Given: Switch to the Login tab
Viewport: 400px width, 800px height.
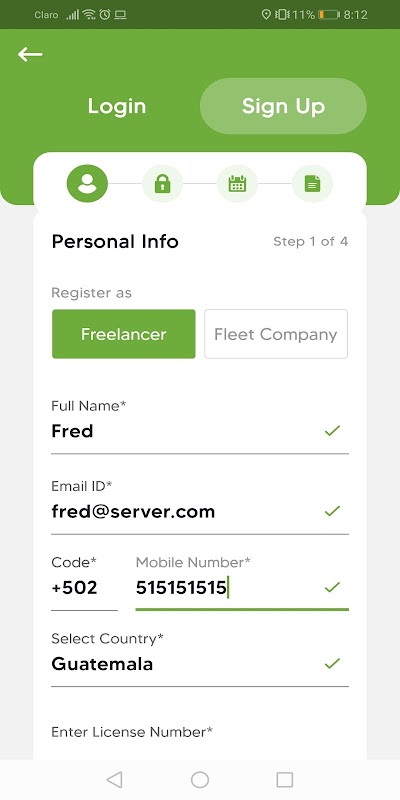Looking at the screenshot, I should coord(117,106).
